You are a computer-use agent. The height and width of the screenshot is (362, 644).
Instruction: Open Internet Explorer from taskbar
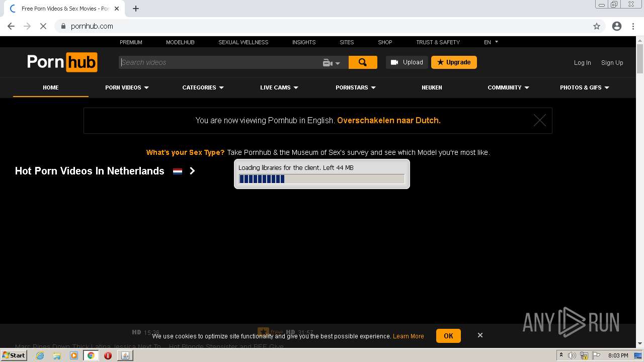coord(40,355)
